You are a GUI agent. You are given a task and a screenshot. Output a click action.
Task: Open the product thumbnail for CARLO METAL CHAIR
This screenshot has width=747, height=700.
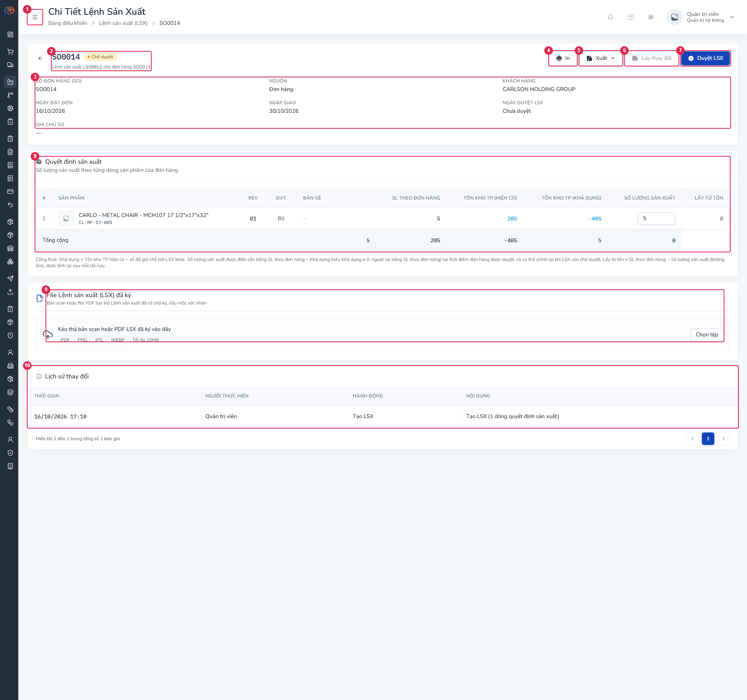click(66, 219)
